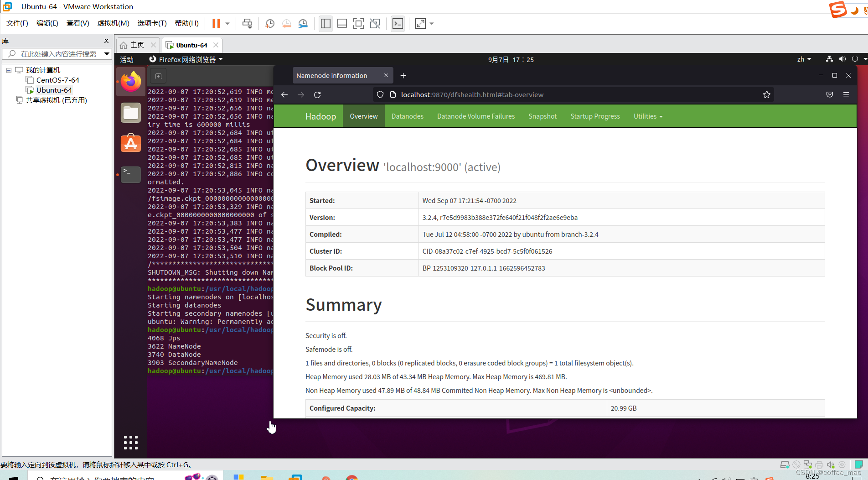868x480 pixels.
Task: Open Datanode Volume Failures tab
Action: point(476,116)
